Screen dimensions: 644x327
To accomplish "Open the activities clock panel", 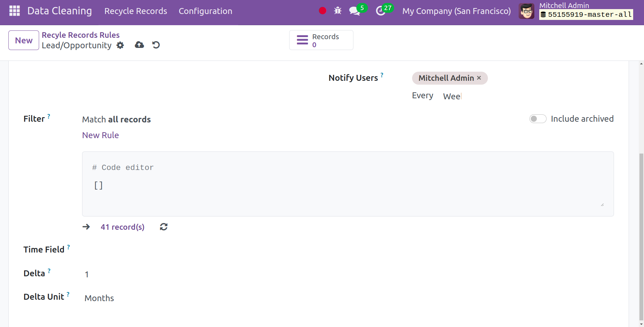I will (x=381, y=11).
